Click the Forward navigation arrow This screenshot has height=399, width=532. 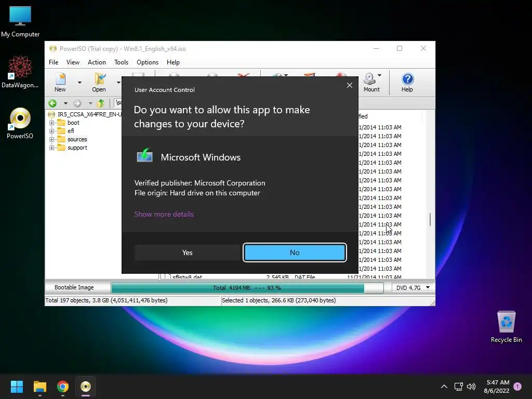pyautogui.click(x=77, y=103)
